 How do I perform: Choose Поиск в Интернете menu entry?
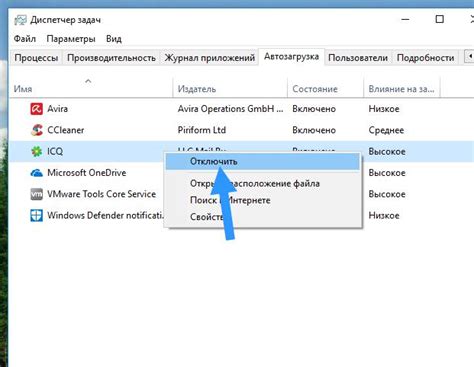tap(263, 200)
